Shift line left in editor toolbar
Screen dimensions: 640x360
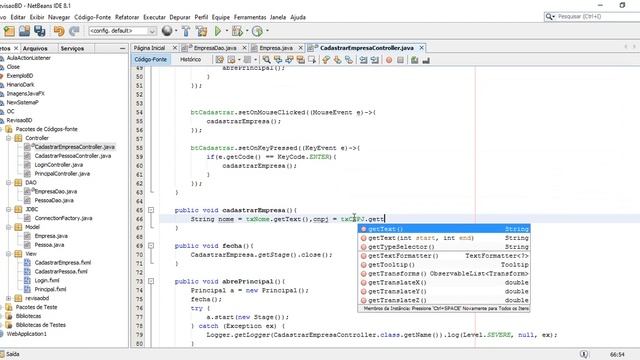tap(363, 60)
